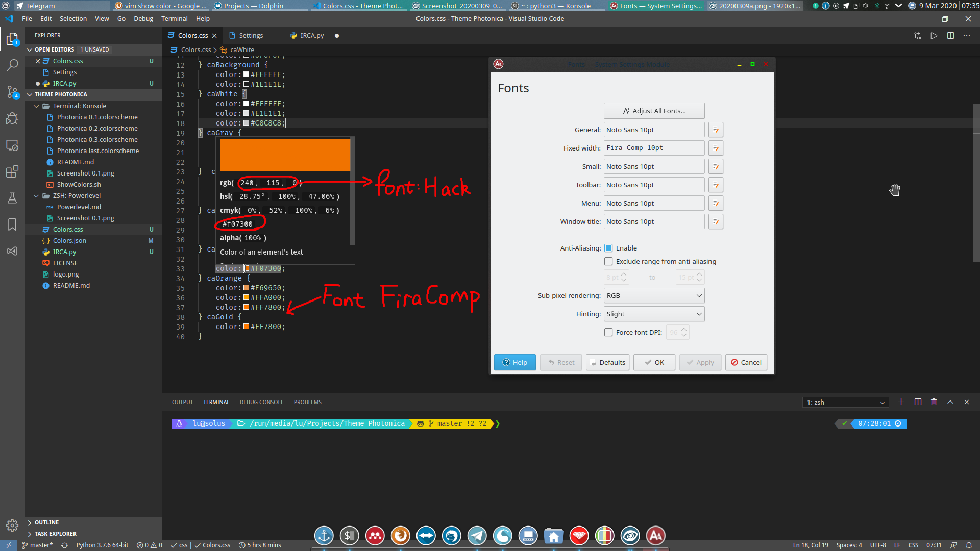Screen dimensions: 980x551
Task: Check Exclude range from anti-aliasing
Action: click(x=608, y=262)
